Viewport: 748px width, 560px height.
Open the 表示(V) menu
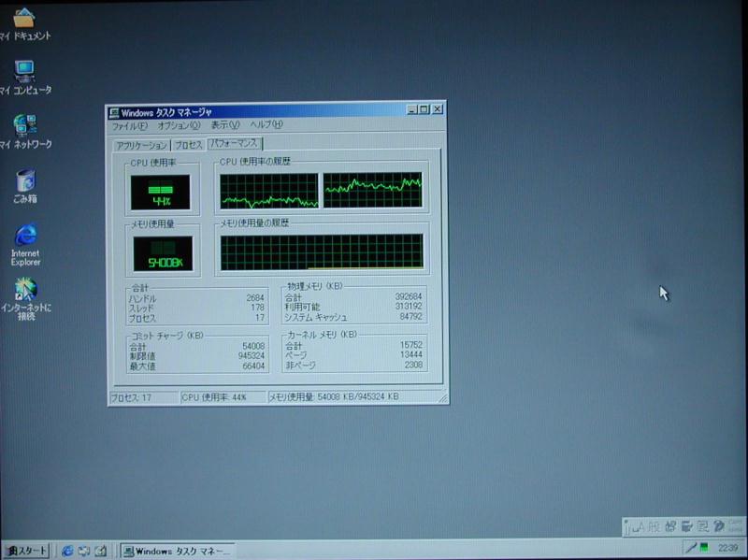point(225,125)
